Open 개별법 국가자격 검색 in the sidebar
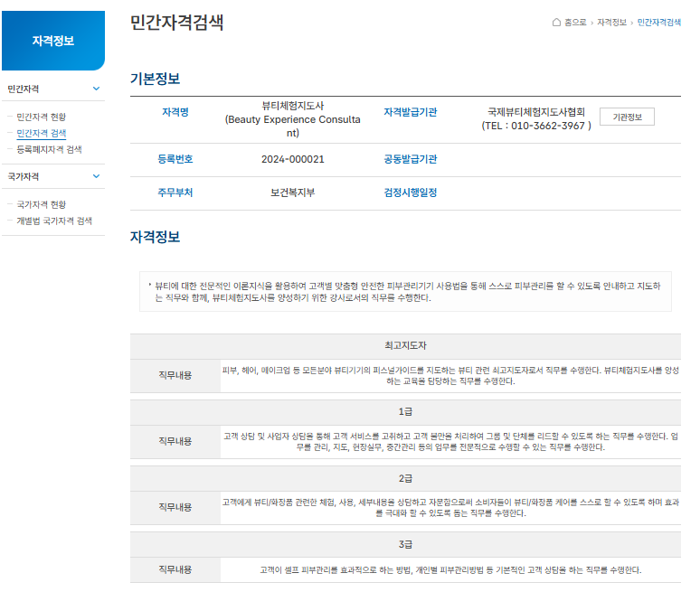 (54, 221)
